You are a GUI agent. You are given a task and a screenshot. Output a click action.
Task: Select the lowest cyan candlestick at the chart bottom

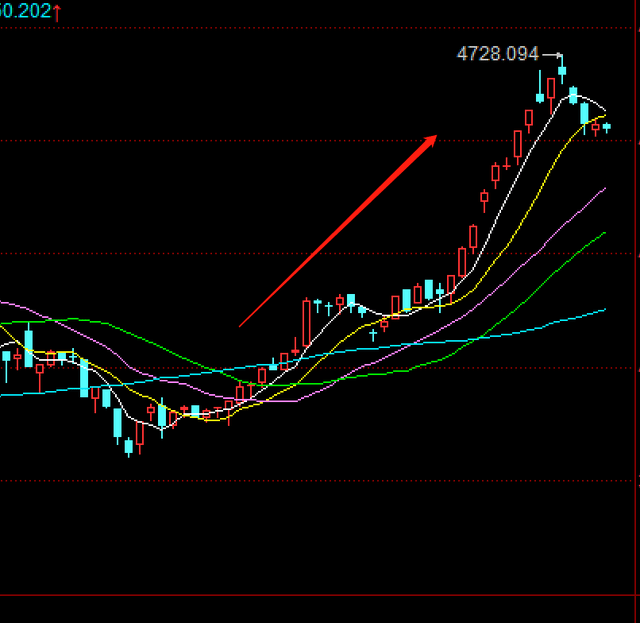[x=128, y=445]
